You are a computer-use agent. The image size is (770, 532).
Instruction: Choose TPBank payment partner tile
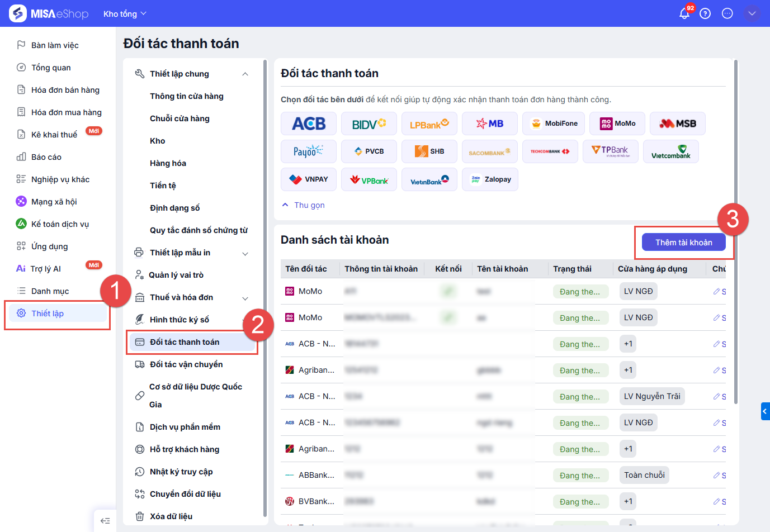pyautogui.click(x=611, y=151)
